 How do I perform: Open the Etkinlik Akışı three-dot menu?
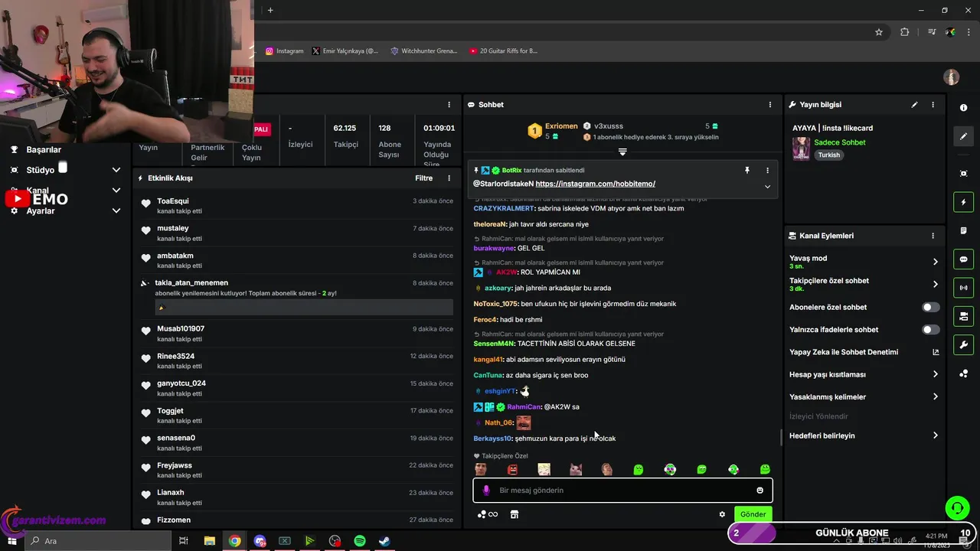449,178
